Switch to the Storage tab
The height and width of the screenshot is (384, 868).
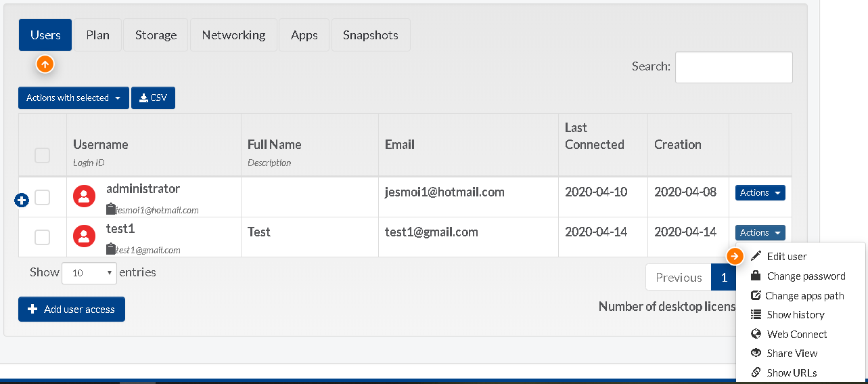(156, 35)
